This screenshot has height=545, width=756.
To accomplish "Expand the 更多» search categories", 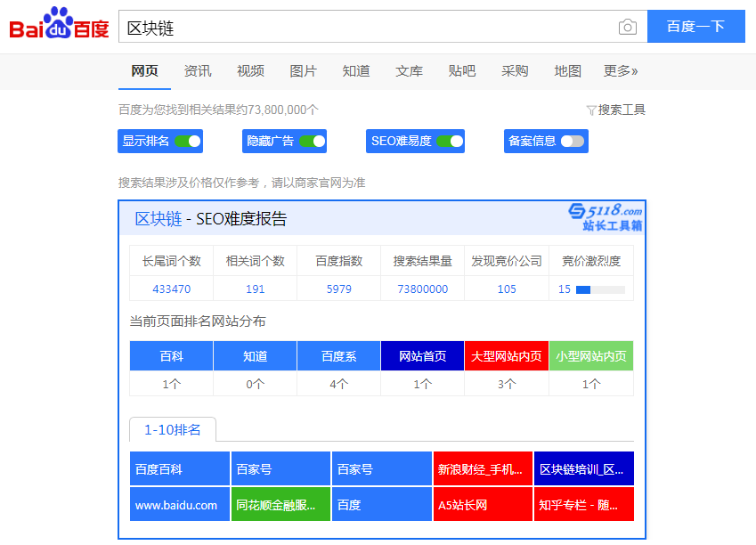I will (621, 71).
